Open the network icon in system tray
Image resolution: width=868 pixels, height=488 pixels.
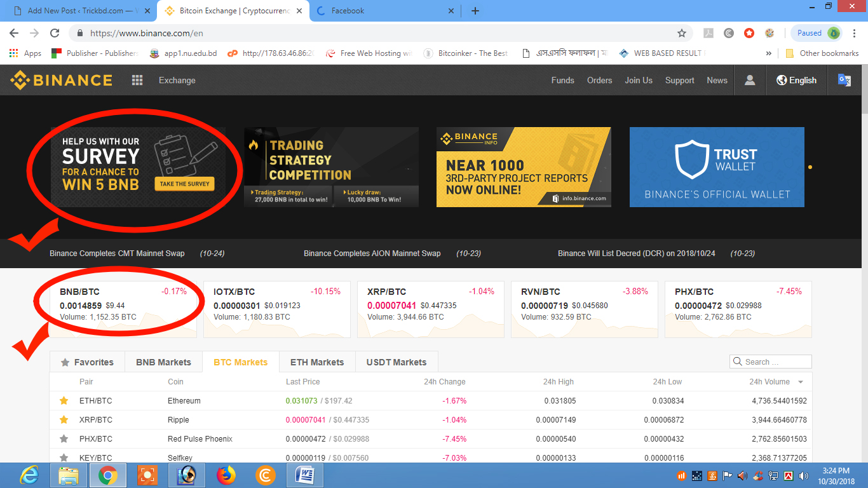tap(773, 475)
